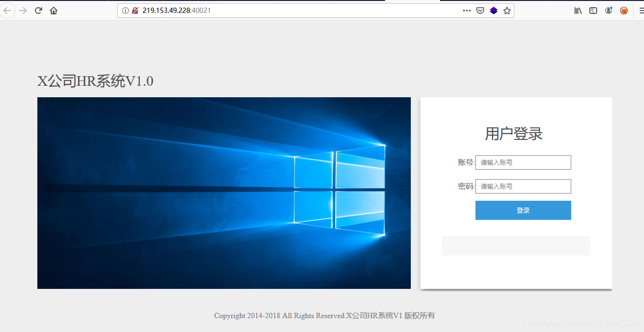Viewport: 644px width, 332px height.
Task: Go forward to next page
Action: tap(23, 11)
